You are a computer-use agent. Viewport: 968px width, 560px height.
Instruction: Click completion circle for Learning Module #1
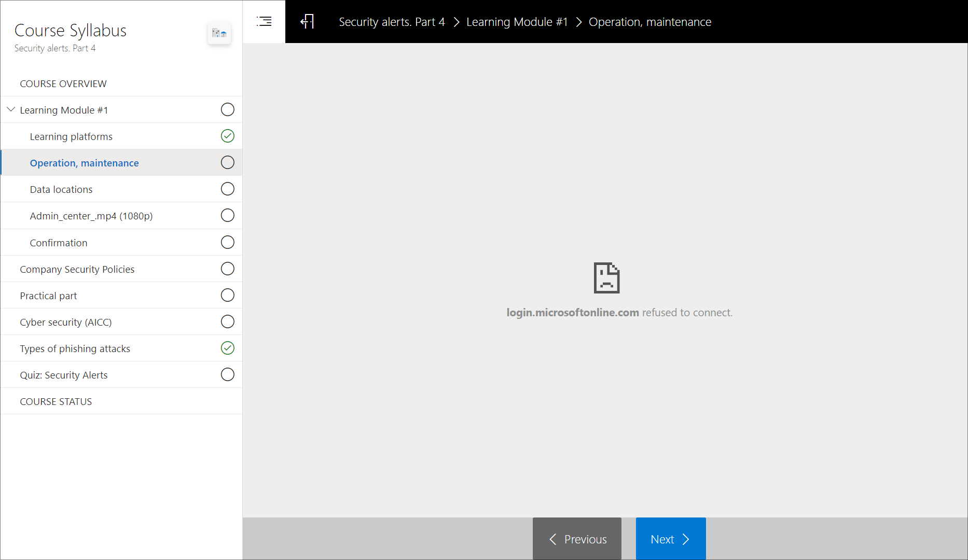[x=227, y=109]
